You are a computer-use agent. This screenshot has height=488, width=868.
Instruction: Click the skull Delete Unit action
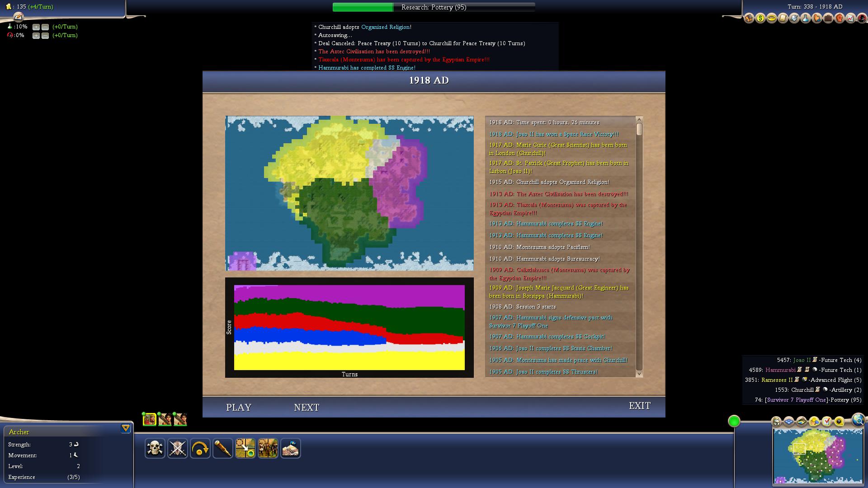click(155, 448)
